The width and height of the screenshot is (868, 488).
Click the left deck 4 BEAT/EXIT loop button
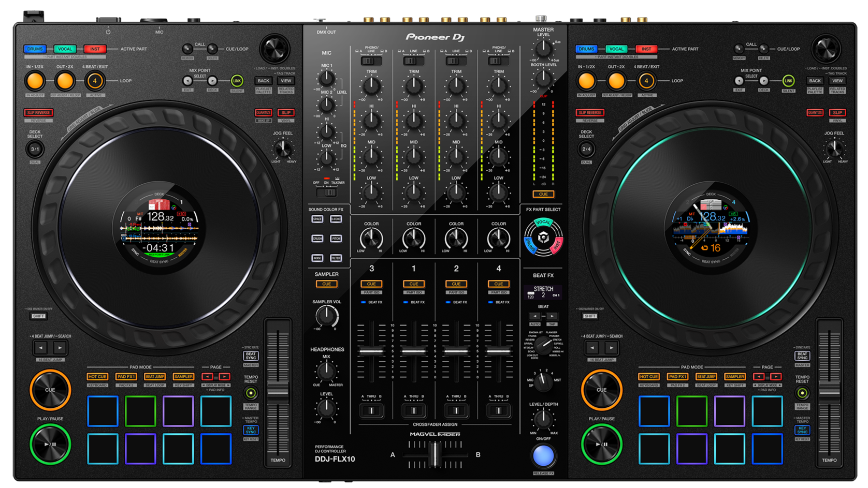(x=94, y=81)
